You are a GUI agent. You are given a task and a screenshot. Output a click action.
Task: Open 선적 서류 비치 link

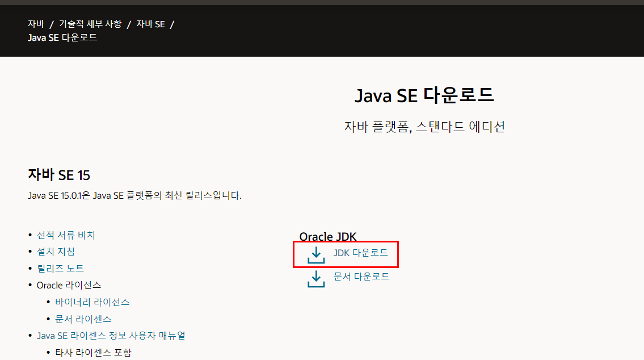(x=66, y=235)
